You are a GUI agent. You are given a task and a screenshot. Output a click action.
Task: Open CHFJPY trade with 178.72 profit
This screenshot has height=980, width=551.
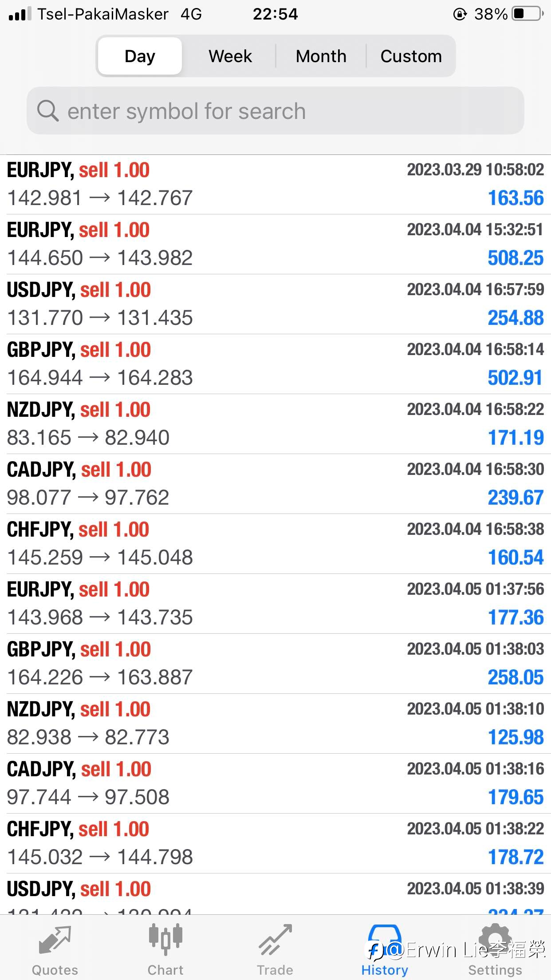pyautogui.click(x=275, y=843)
